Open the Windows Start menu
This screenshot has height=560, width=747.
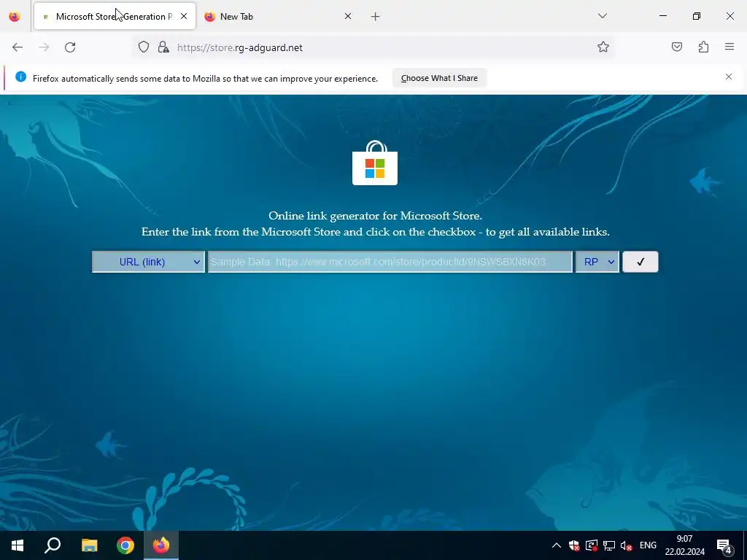18,545
